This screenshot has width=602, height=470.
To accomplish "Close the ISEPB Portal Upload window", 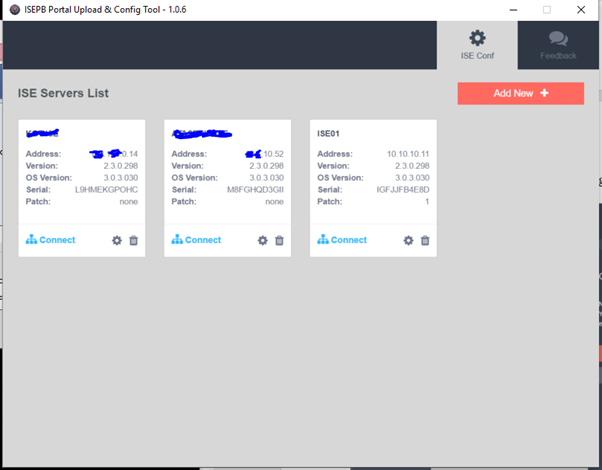I will pos(581,10).
